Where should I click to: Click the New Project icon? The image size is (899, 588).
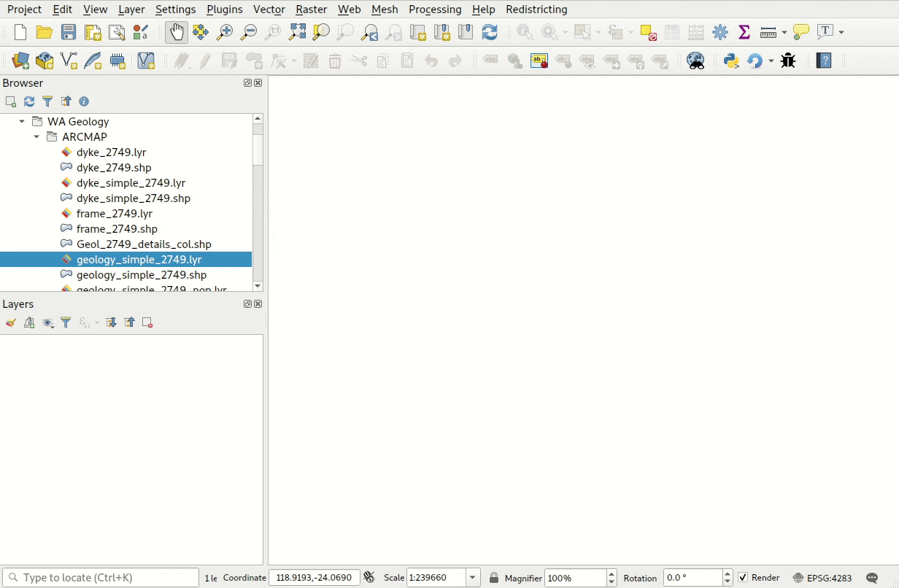point(20,32)
